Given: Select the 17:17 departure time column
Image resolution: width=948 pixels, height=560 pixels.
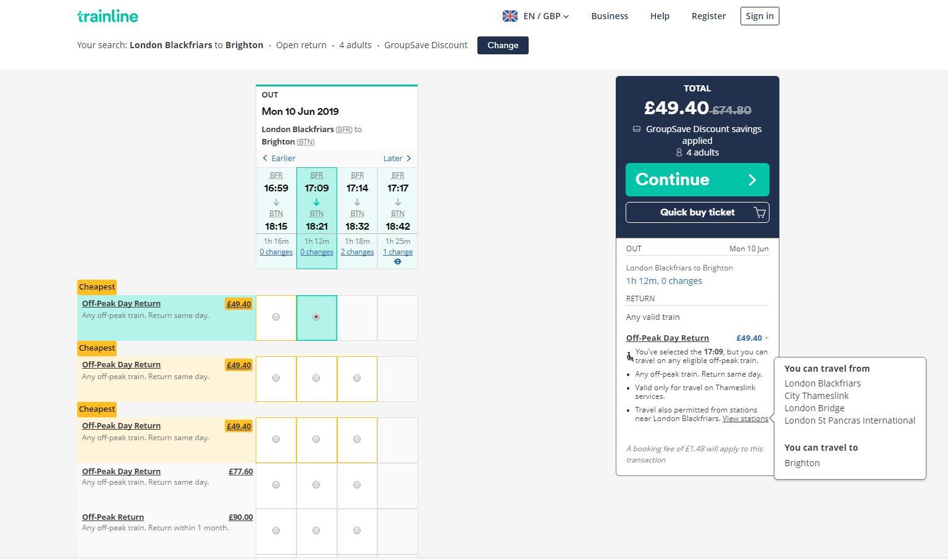Looking at the screenshot, I should coord(398,201).
